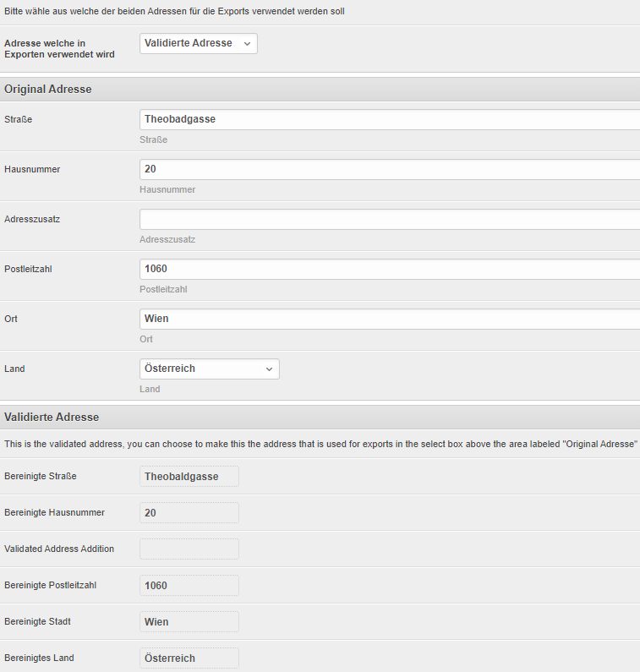Screen dimensions: 640x672
Task: Click the empty Adresszusatz input field
Action: point(390,219)
